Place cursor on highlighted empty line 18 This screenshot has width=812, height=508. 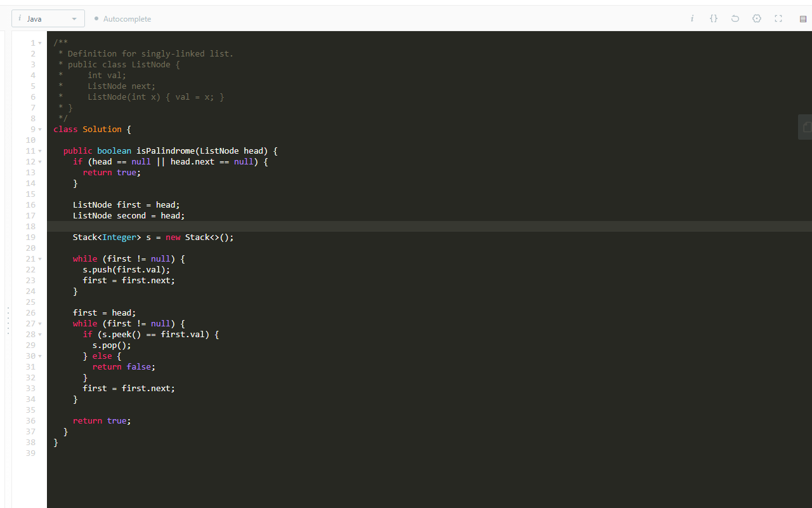[429, 226]
